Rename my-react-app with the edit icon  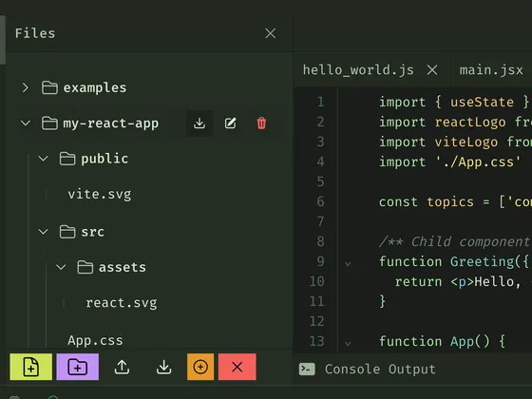[x=230, y=123]
